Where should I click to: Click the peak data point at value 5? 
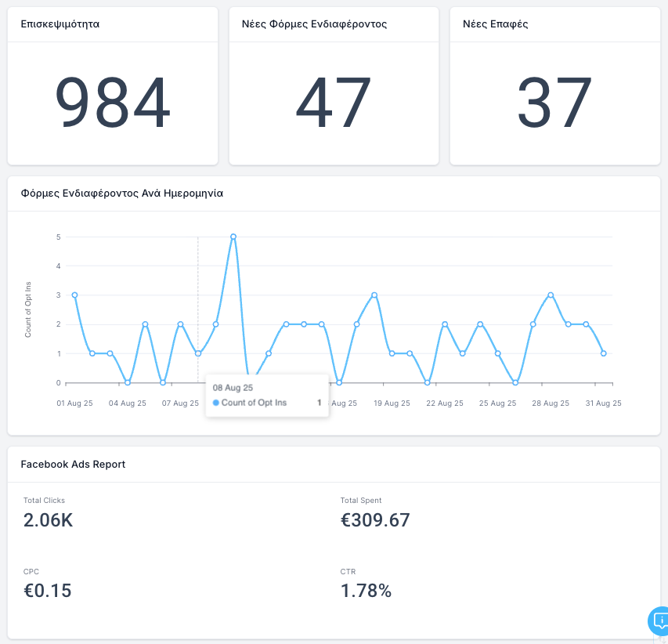coord(233,237)
